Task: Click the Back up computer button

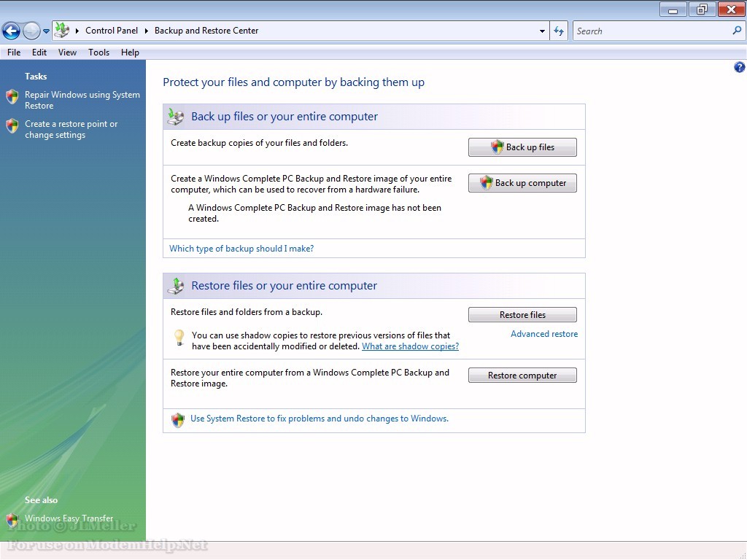Action: point(522,183)
